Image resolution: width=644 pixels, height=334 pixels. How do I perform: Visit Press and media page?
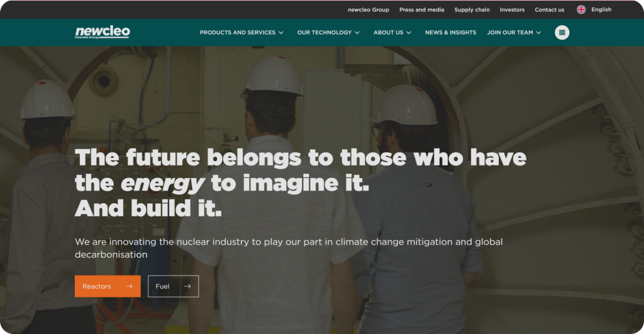click(422, 10)
